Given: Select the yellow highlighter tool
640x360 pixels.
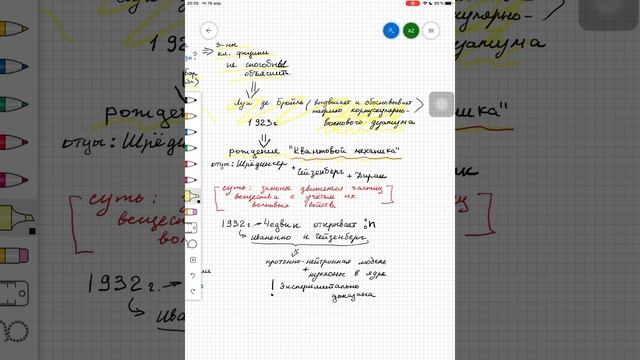Looking at the screenshot, I should (x=192, y=196).
